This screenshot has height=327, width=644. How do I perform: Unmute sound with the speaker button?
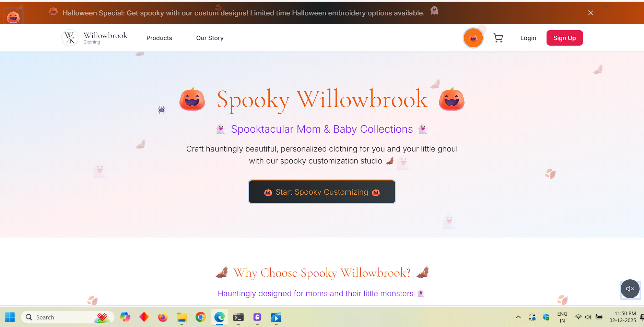(630, 289)
